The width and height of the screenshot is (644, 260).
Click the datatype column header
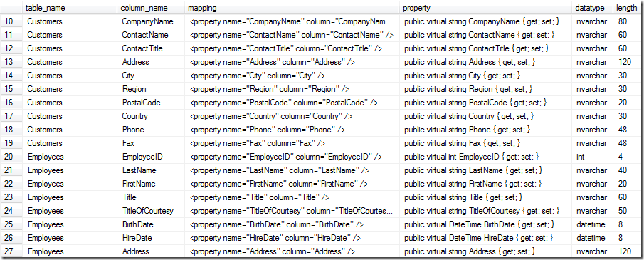(593, 8)
